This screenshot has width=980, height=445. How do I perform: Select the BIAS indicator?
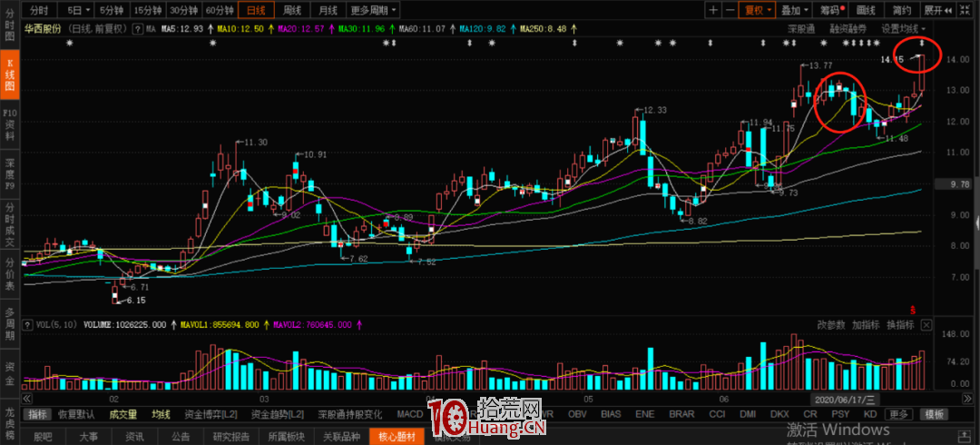click(612, 414)
